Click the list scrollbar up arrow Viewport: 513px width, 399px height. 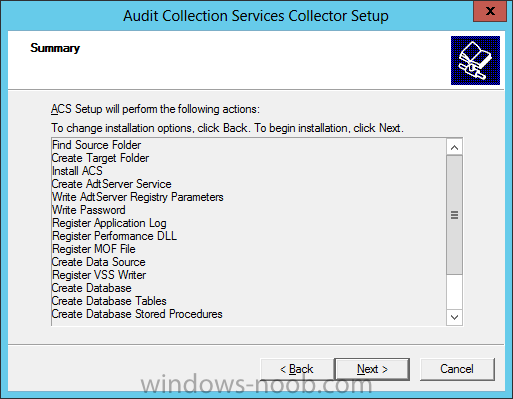pos(454,147)
